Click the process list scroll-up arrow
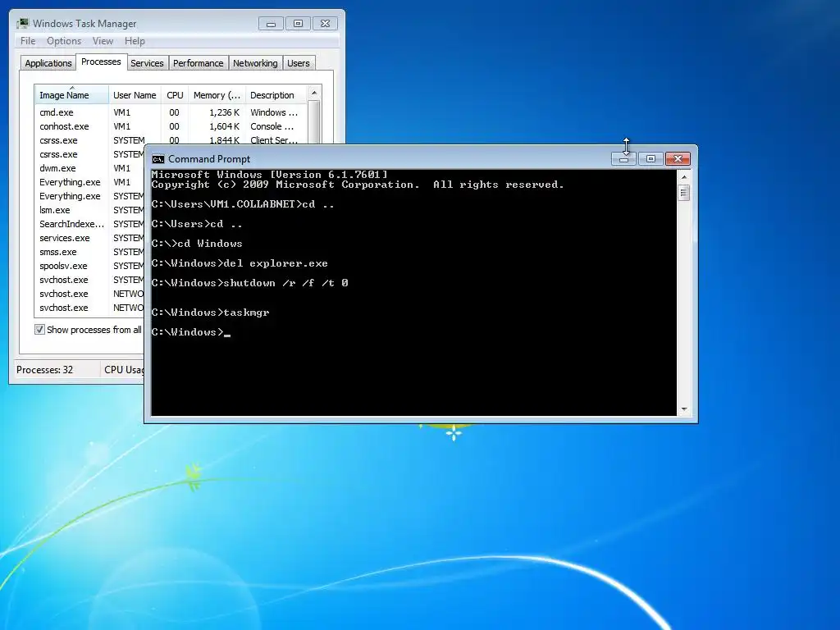 (x=314, y=93)
